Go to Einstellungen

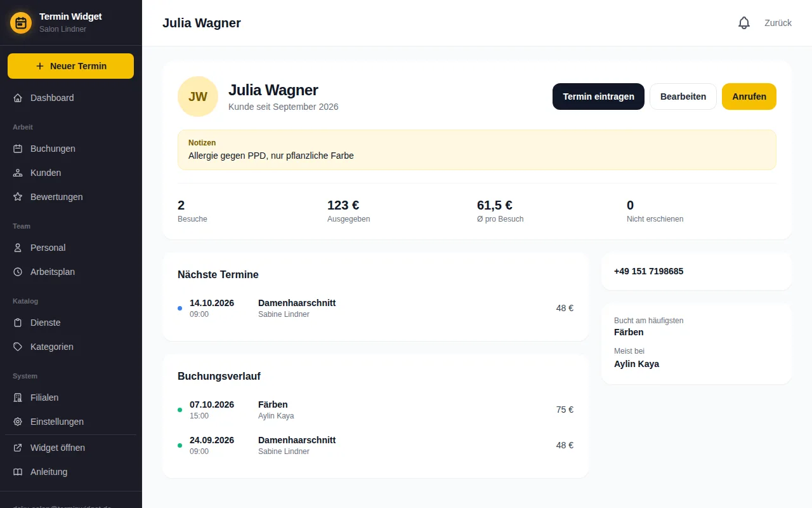[70, 422]
